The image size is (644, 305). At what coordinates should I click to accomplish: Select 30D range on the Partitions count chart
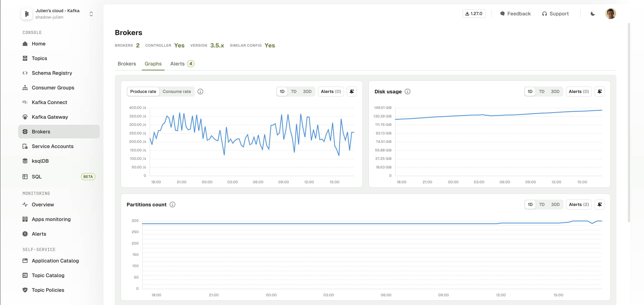555,205
